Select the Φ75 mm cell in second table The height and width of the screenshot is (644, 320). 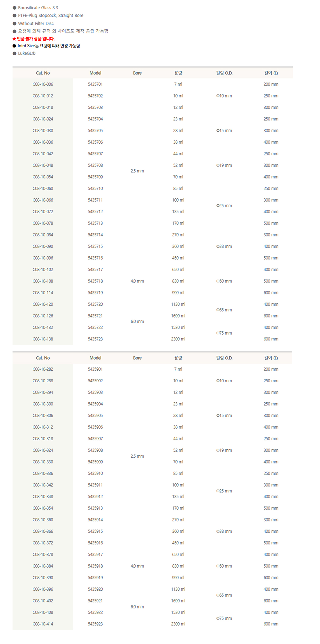click(224, 618)
